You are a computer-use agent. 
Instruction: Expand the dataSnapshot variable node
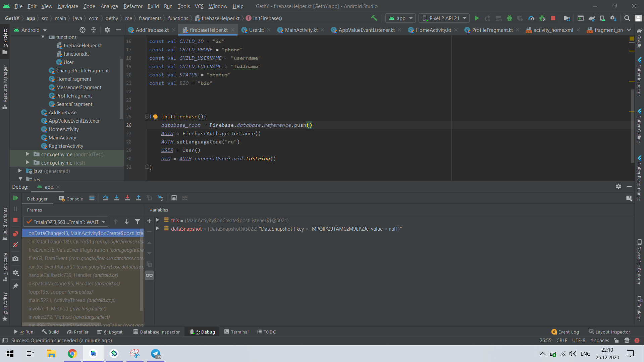(x=158, y=229)
